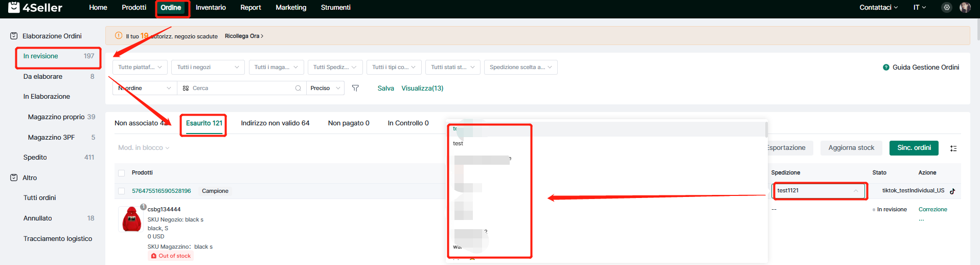The width and height of the screenshot is (980, 265).
Task: Open the Tutti i negozi dropdown
Action: (x=208, y=68)
